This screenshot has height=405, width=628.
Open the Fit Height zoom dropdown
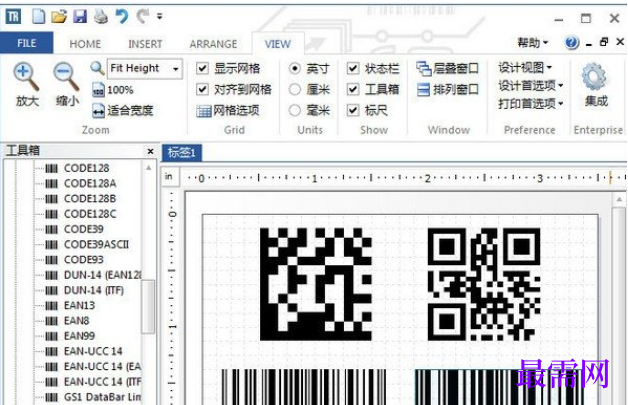click(175, 69)
